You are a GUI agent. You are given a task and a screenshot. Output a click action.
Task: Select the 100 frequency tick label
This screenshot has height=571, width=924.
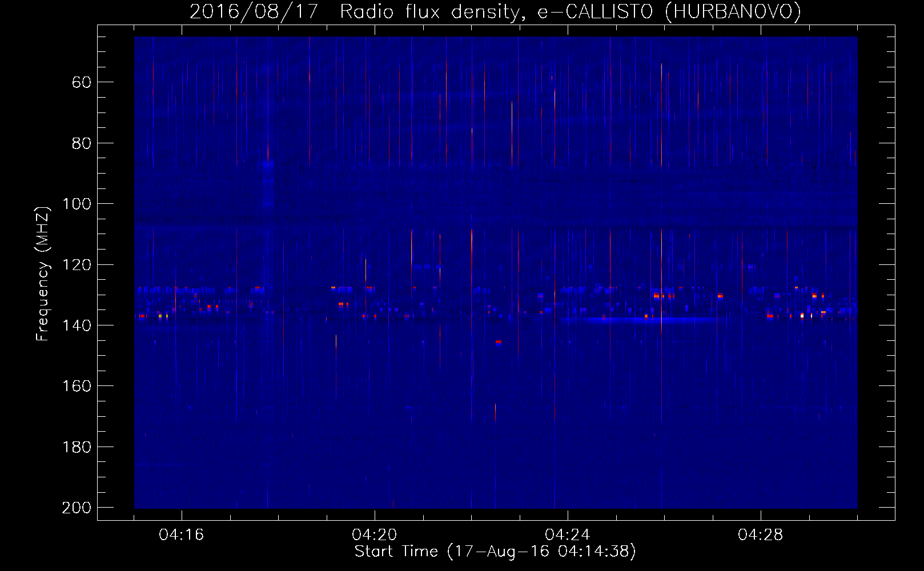[77, 204]
